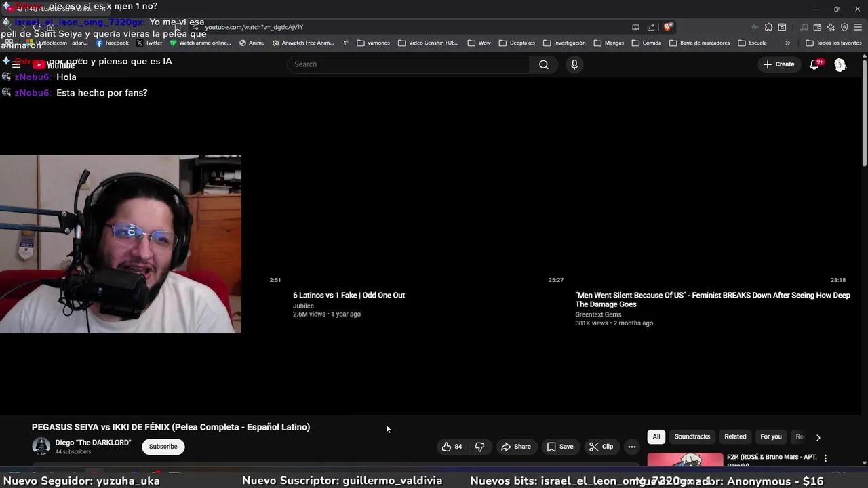Click the voice search microphone icon
This screenshot has width=868, height=488.
[x=574, y=64]
